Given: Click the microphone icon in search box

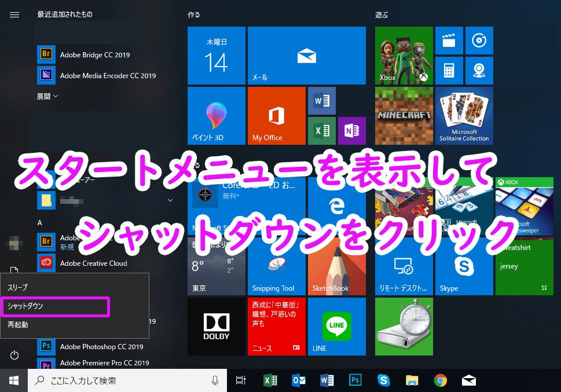Looking at the screenshot, I should coord(215,380).
